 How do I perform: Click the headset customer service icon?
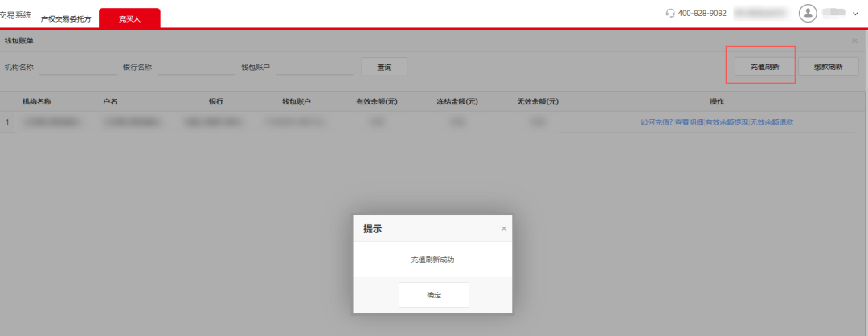(x=670, y=14)
